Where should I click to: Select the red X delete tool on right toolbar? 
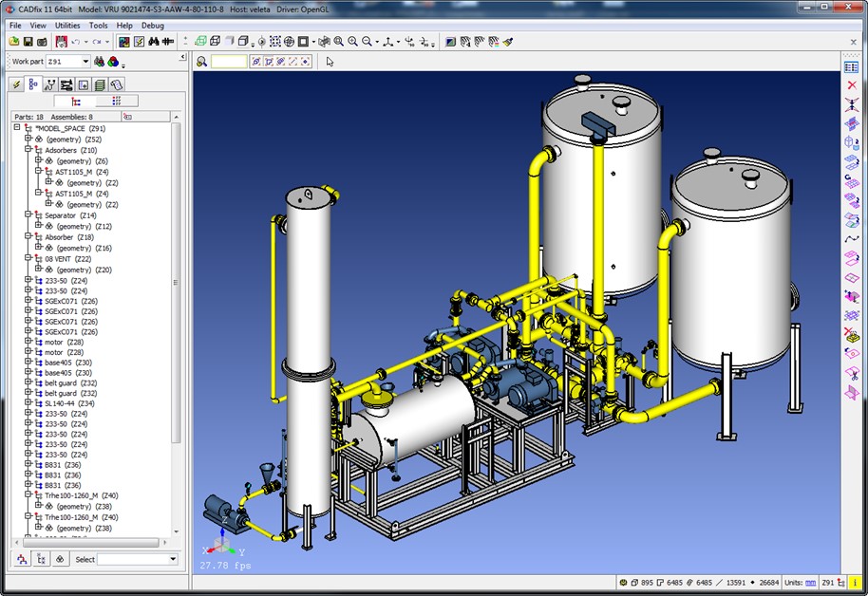click(852, 84)
